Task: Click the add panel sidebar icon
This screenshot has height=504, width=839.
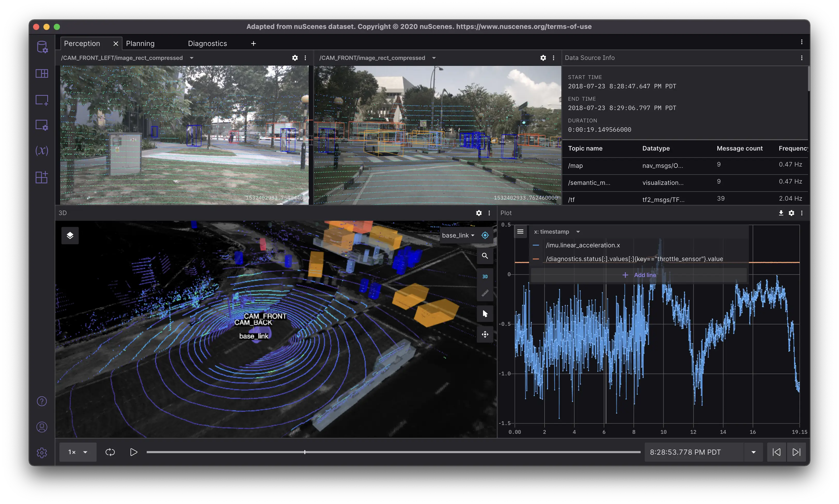Action: [x=42, y=100]
